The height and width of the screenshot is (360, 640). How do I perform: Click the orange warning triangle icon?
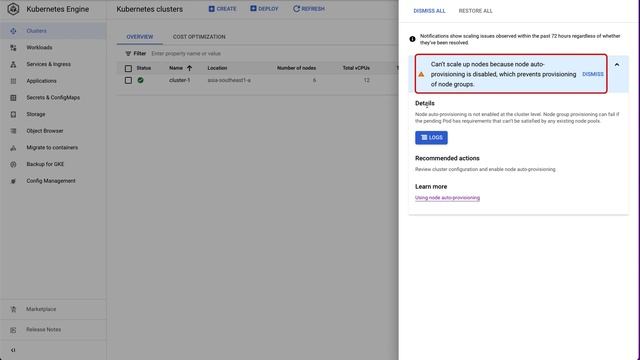click(x=421, y=74)
